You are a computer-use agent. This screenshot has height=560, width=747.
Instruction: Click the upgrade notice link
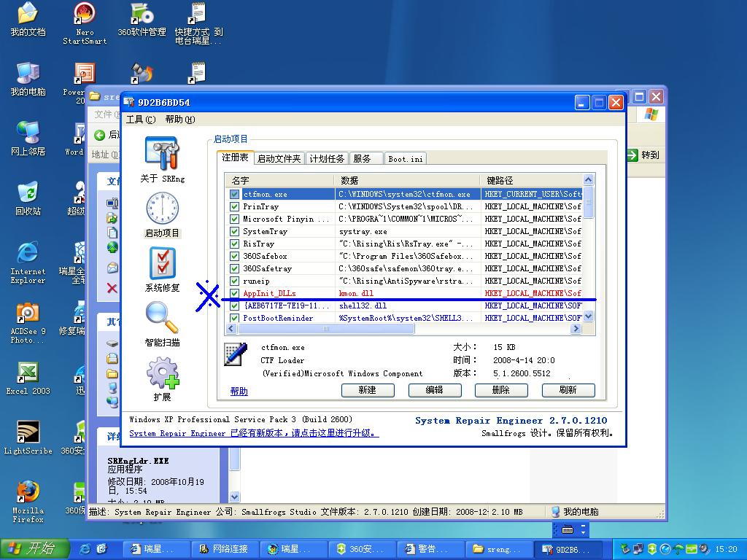[x=254, y=433]
